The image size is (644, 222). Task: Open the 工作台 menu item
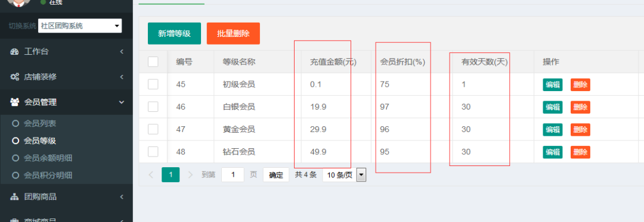pyautogui.click(x=67, y=52)
